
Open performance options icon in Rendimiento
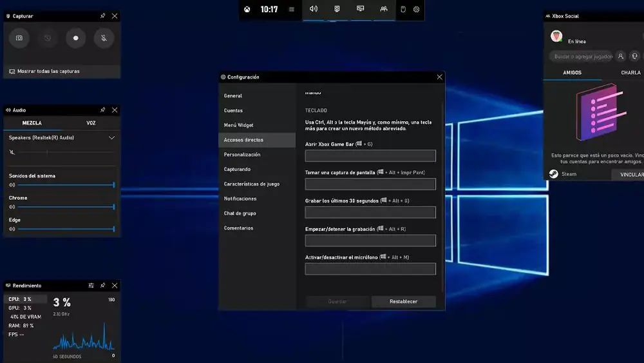pos(91,286)
